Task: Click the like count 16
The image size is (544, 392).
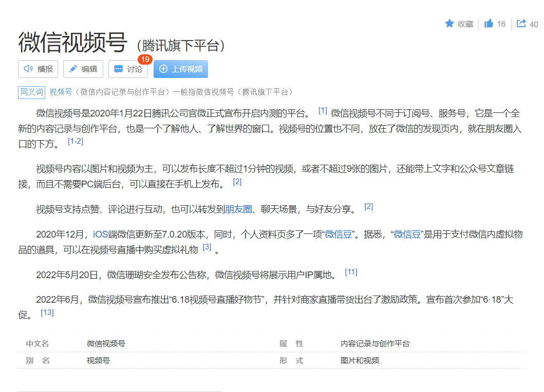Action: point(501,24)
